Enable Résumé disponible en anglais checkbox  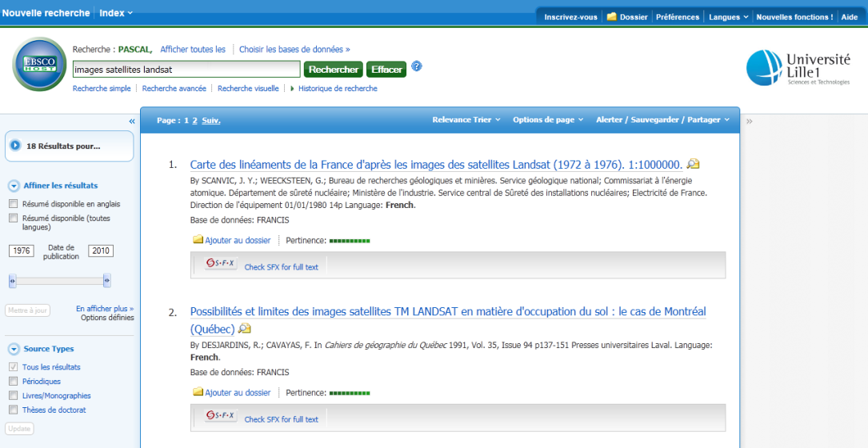point(13,204)
